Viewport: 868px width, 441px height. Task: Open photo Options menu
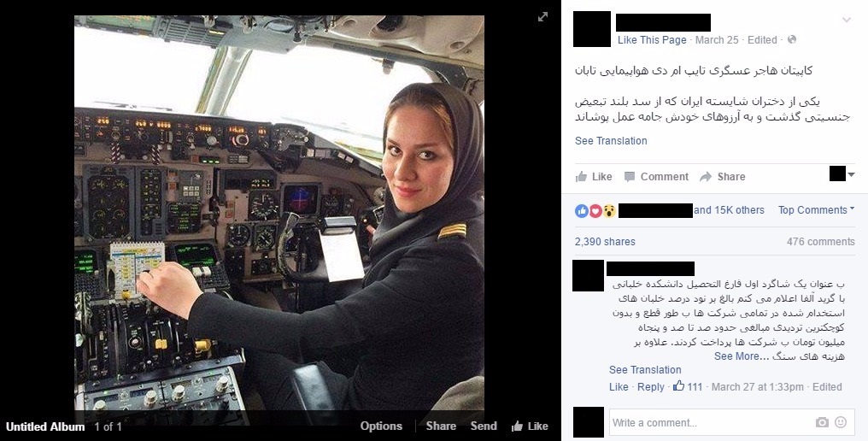(381, 426)
